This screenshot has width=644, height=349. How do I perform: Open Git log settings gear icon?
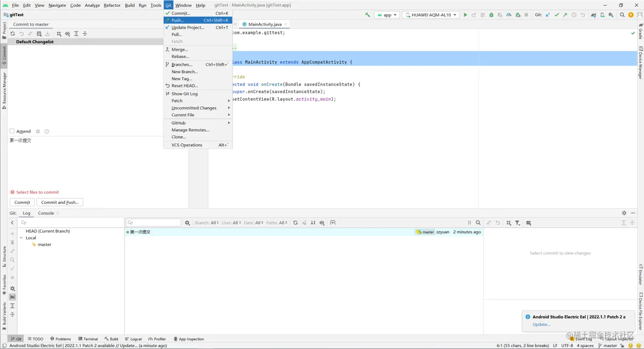tap(187, 223)
